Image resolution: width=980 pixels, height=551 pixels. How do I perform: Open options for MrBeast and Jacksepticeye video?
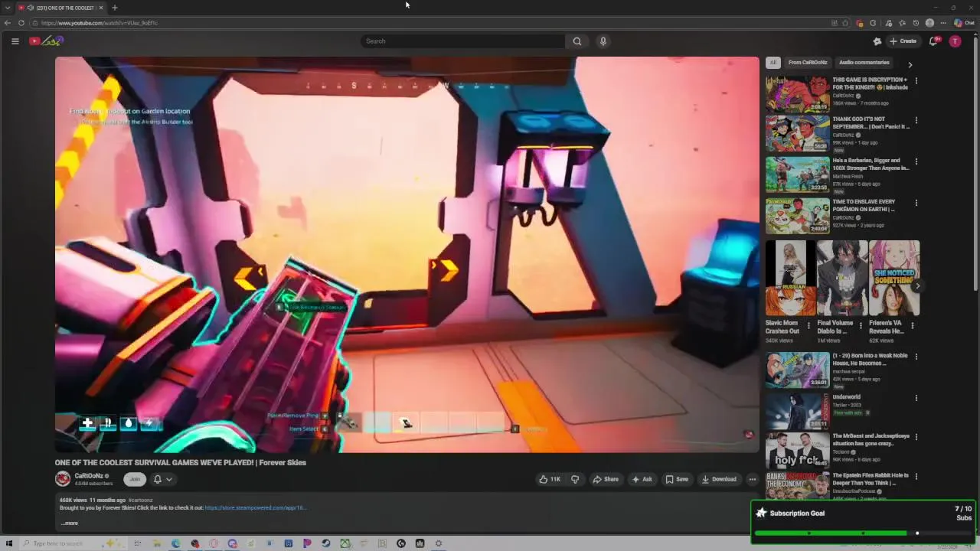[x=916, y=437]
